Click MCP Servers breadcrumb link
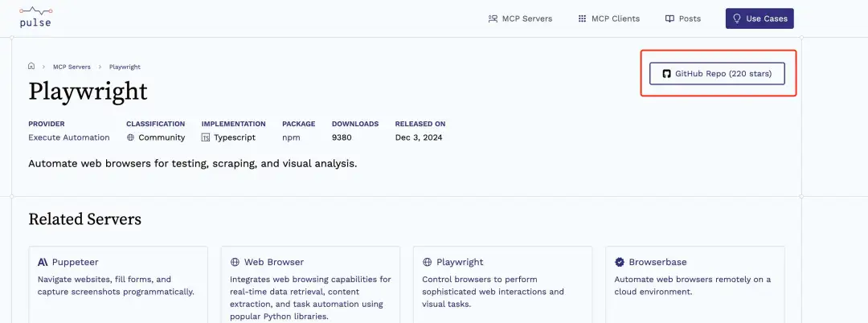 coord(72,67)
